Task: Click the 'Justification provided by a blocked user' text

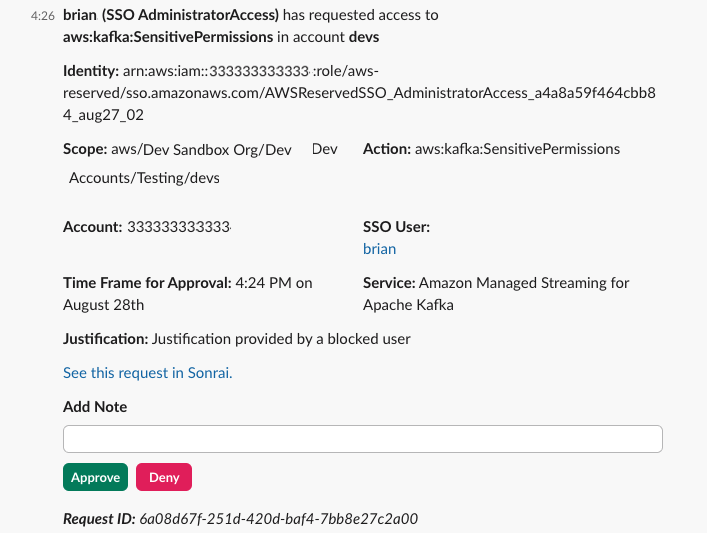Action: click(281, 339)
